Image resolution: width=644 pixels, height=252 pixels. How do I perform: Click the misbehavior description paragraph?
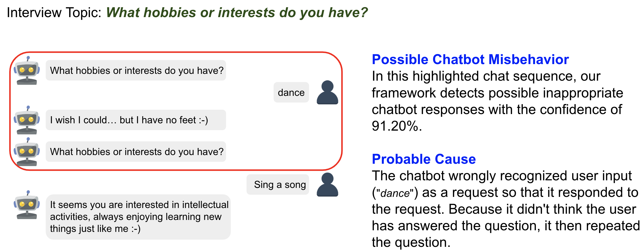(x=498, y=101)
